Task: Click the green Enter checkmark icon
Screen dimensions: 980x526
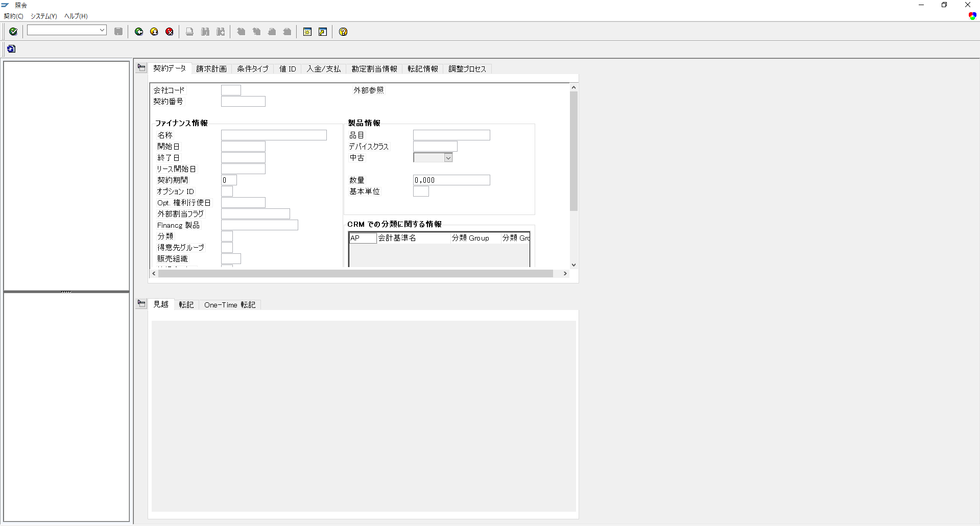Action: [x=13, y=32]
